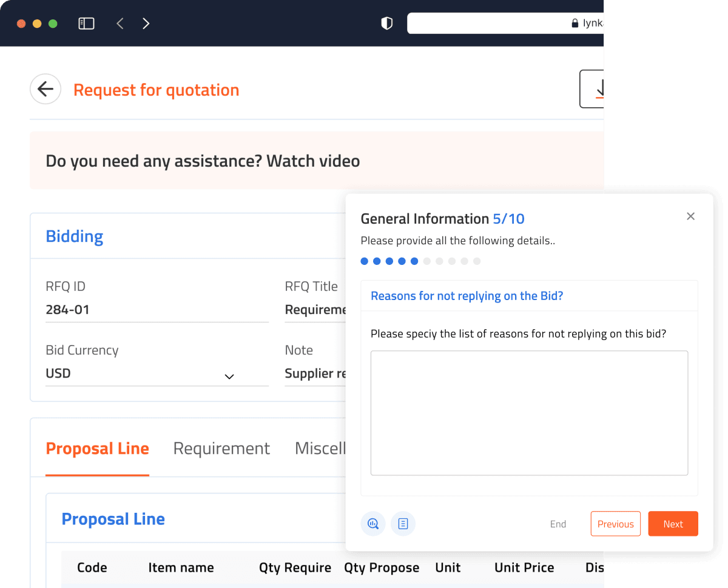Click the macOS yellow minimize window button
728x588 pixels.
(37, 24)
